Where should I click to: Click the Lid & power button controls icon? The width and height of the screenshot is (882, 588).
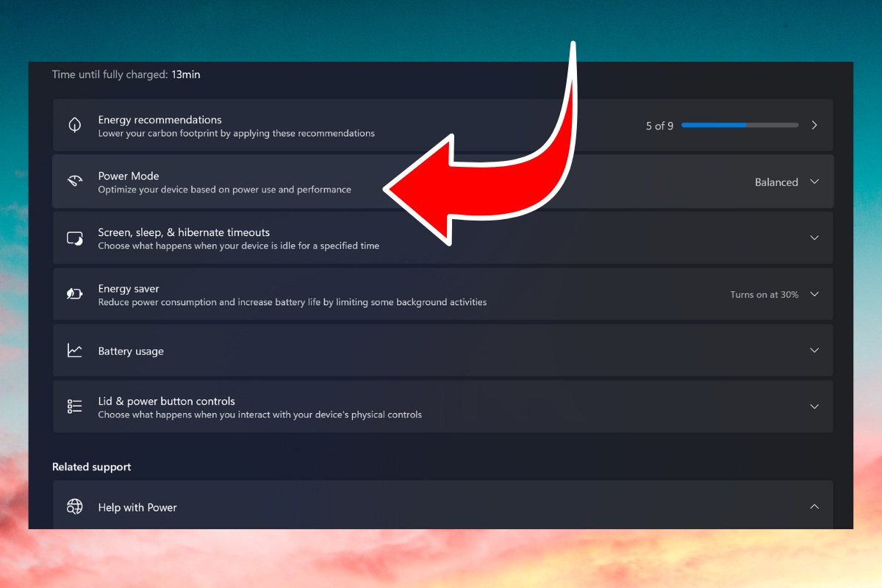tap(75, 406)
